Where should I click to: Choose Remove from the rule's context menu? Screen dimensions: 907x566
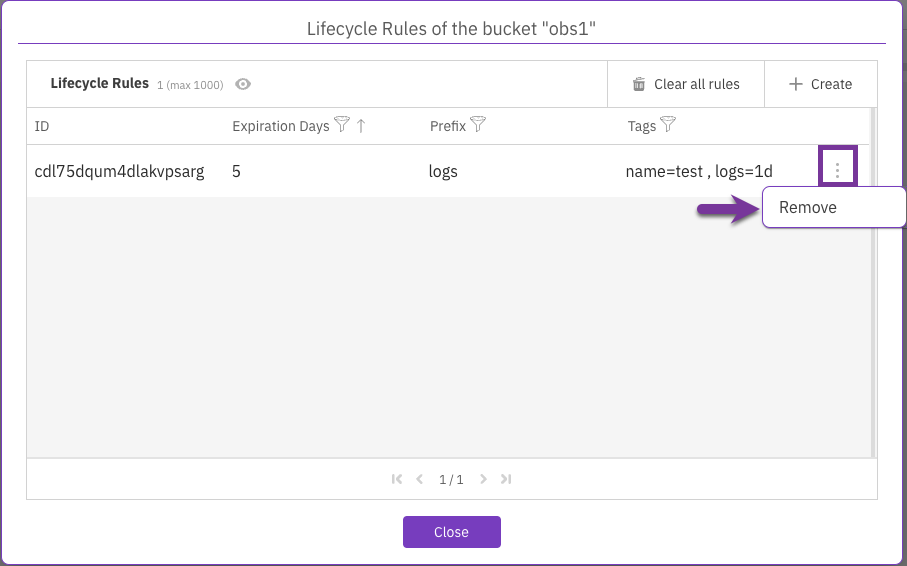(808, 208)
